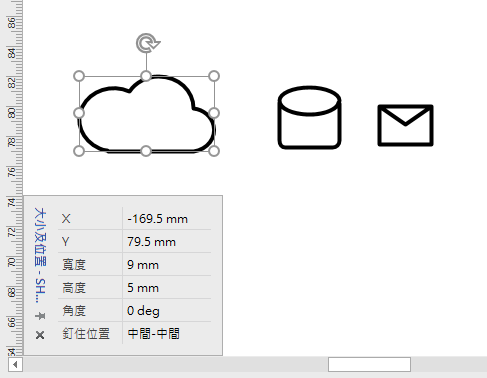Image resolution: width=487 pixels, height=378 pixels.
Task: Click the left-middle handle of cloud
Action: tap(79, 113)
